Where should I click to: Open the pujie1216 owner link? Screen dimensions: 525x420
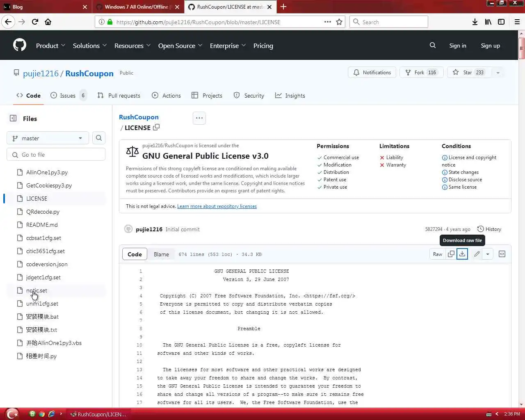[x=41, y=73]
